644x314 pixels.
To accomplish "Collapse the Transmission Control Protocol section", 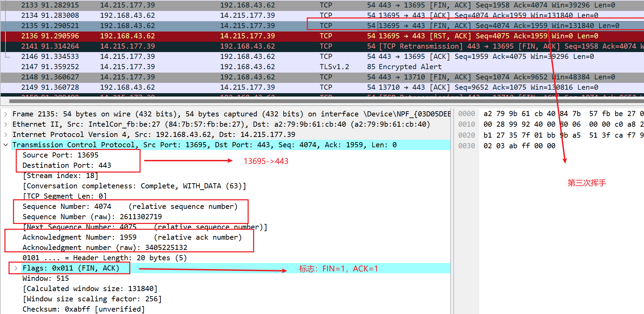I will 5,145.
